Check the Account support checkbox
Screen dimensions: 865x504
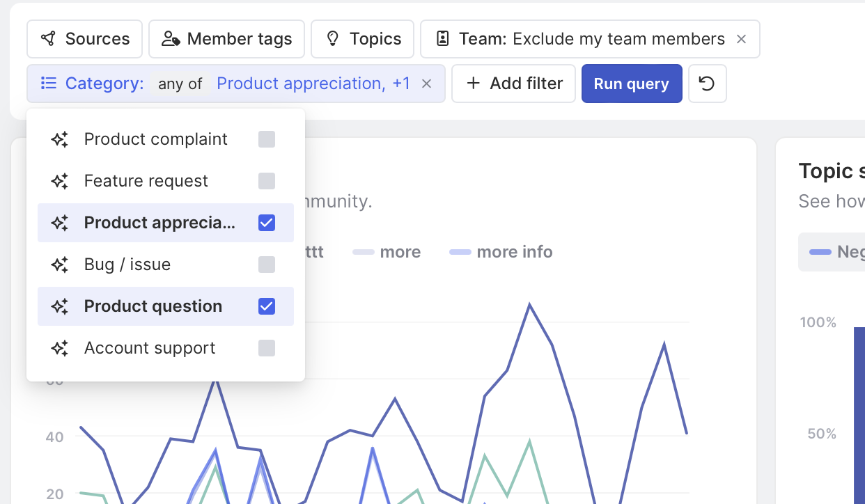point(267,348)
